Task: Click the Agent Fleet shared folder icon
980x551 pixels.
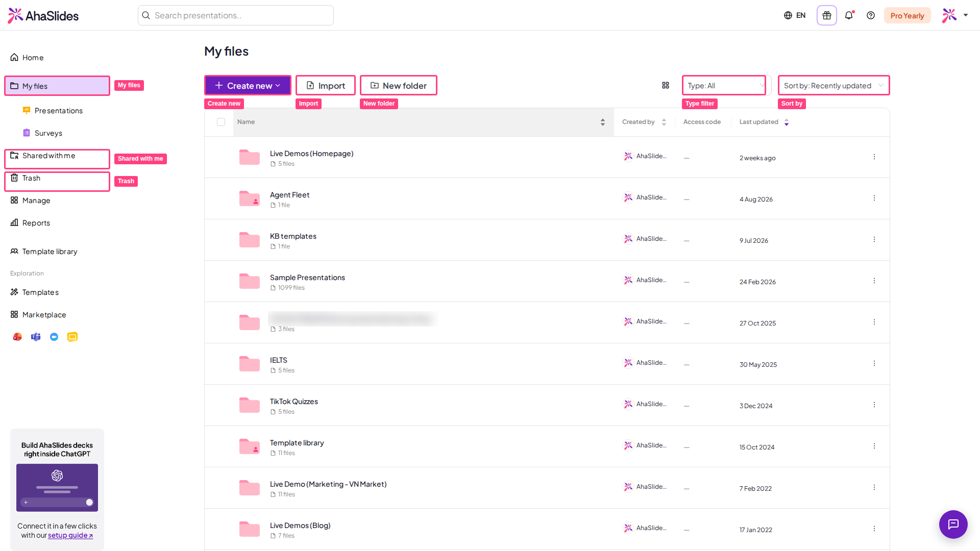Action: coord(250,198)
